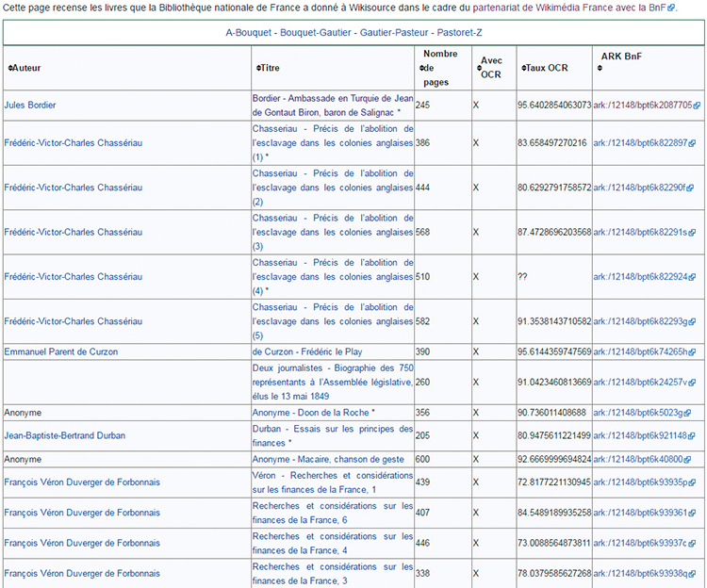This screenshot has width=707, height=588.
Task: Open Anonyme - Doon de la Roche
Action: click(x=311, y=413)
